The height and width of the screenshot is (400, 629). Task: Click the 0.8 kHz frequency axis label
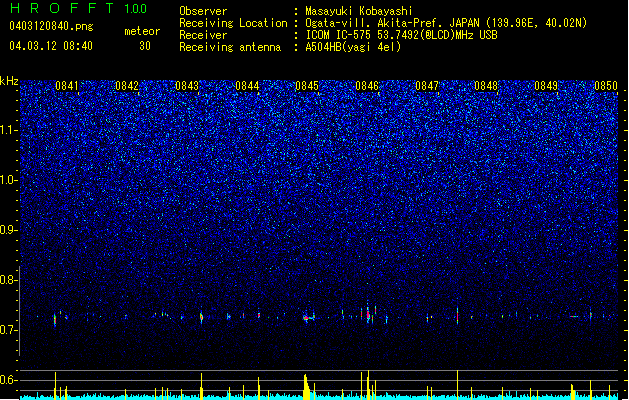pos(8,280)
